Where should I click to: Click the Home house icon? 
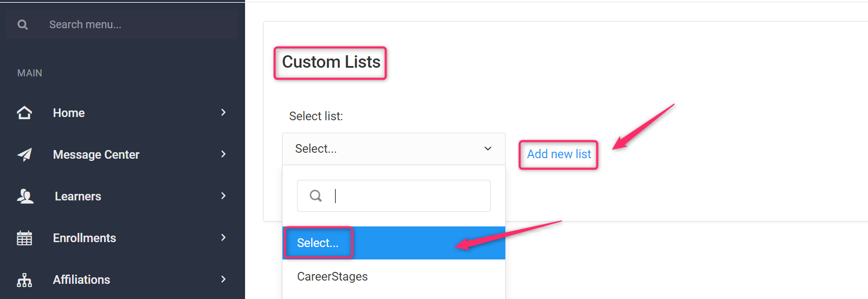[x=24, y=113]
